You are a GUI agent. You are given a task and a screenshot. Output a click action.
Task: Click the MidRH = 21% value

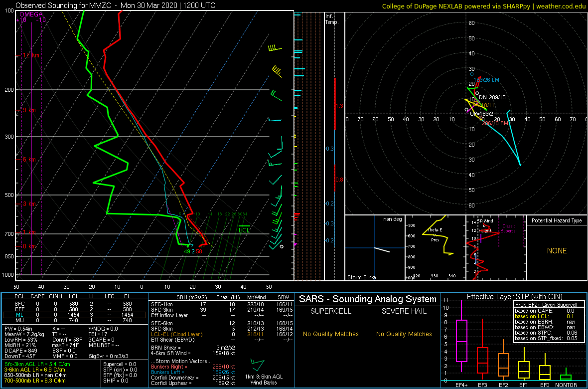(20, 346)
